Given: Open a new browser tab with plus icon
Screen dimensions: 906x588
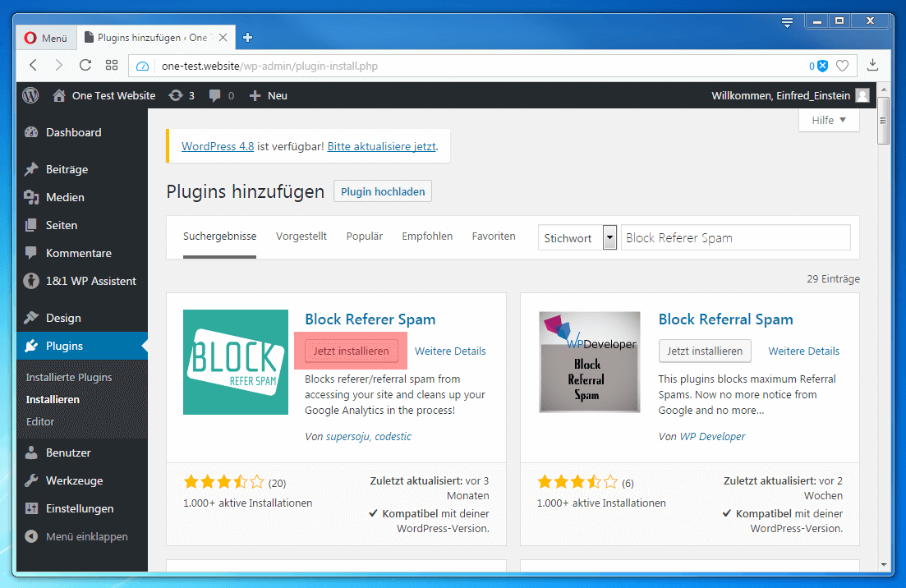Looking at the screenshot, I should pos(248,38).
